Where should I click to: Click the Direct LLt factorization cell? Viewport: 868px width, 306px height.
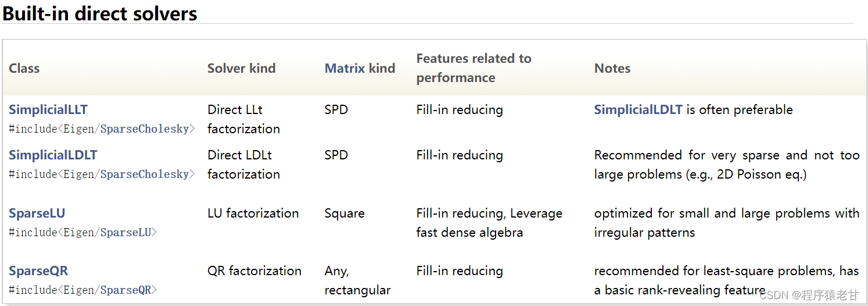(243, 119)
